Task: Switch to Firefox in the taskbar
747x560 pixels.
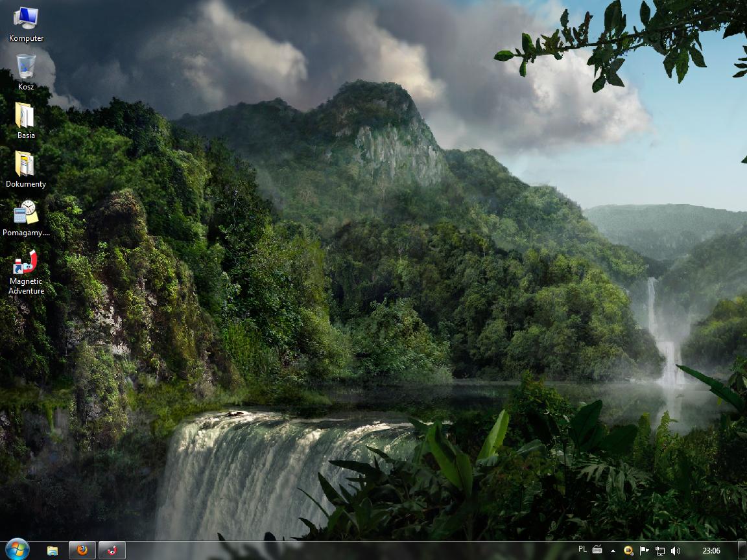Action: (x=82, y=550)
